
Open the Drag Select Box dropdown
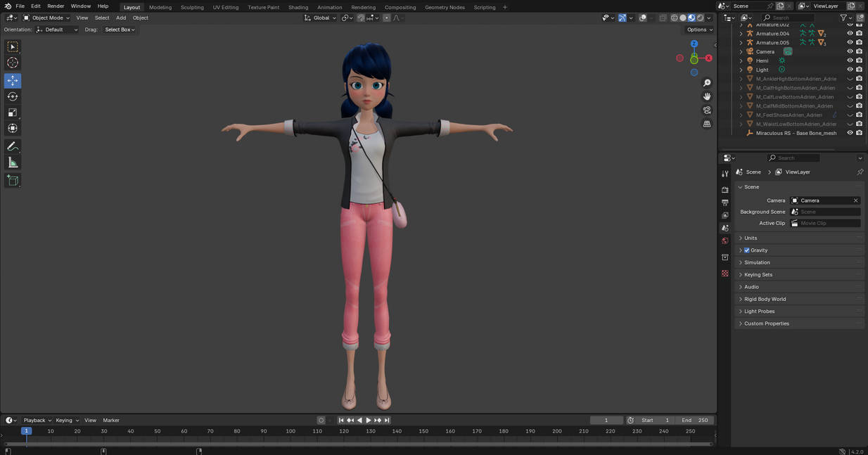coord(120,30)
